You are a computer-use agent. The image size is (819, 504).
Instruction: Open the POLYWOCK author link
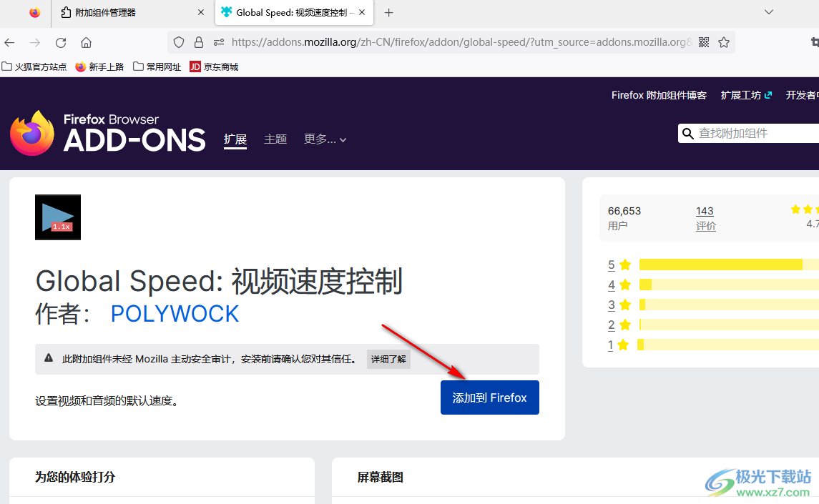pyautogui.click(x=175, y=314)
